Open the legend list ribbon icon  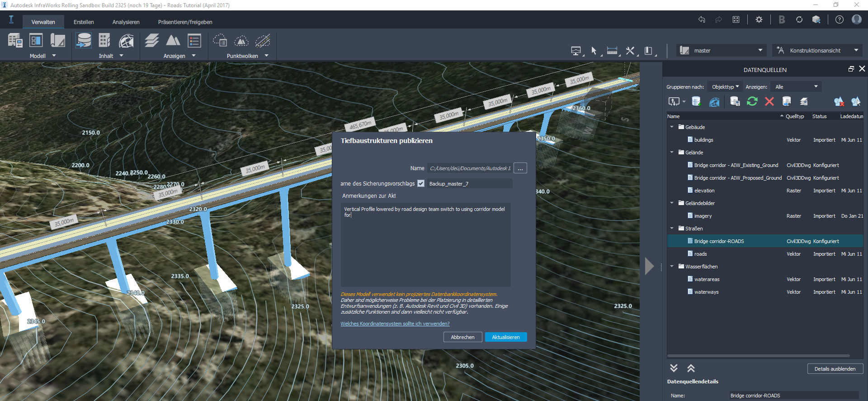click(194, 41)
